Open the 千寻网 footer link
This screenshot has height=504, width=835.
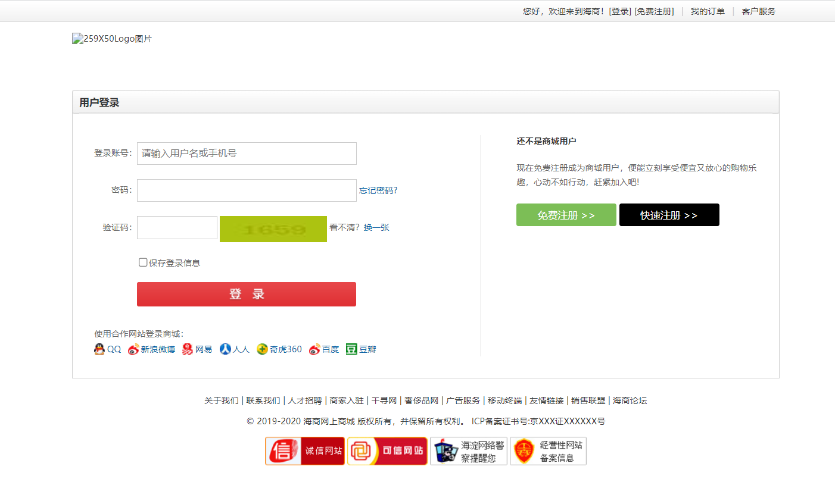(x=384, y=400)
